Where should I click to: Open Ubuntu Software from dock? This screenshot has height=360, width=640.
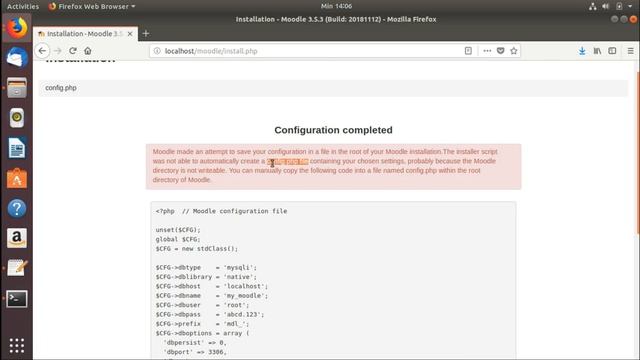[17, 178]
